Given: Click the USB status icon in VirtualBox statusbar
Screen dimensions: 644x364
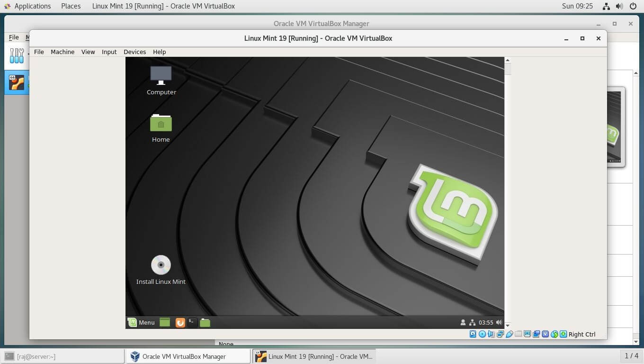Looking at the screenshot, I should click(x=510, y=334).
